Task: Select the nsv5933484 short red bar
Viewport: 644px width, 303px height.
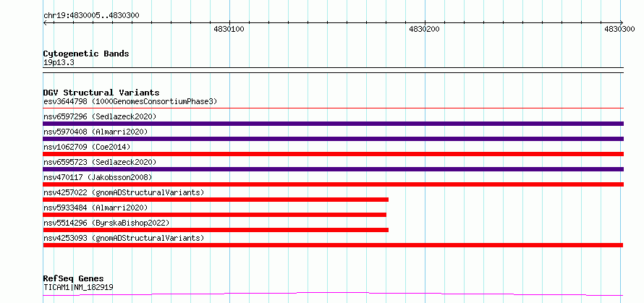Action: coord(214,215)
